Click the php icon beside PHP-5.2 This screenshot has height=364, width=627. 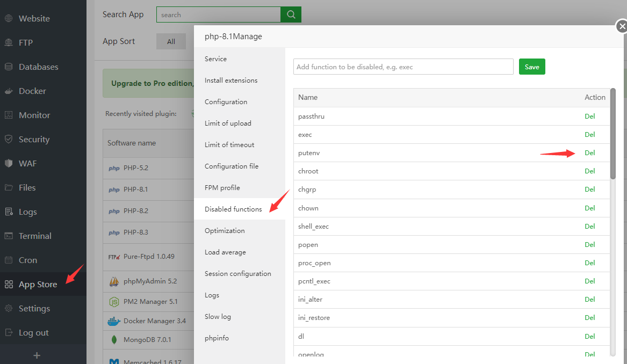114,168
